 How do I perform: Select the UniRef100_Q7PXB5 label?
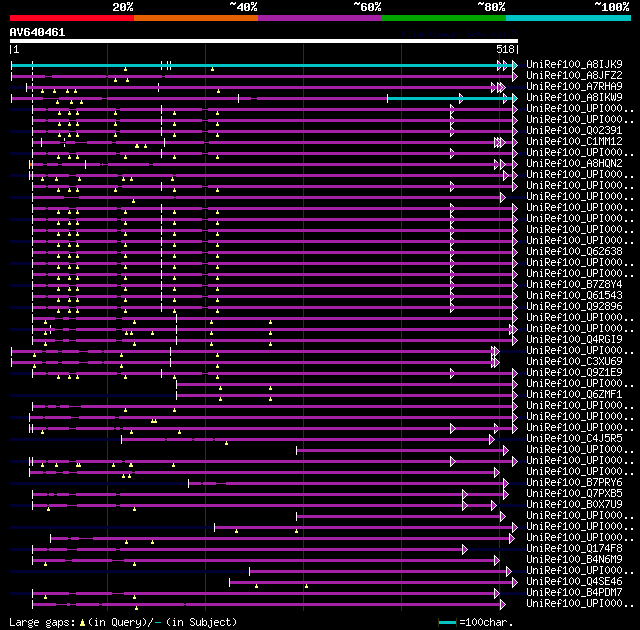click(574, 494)
